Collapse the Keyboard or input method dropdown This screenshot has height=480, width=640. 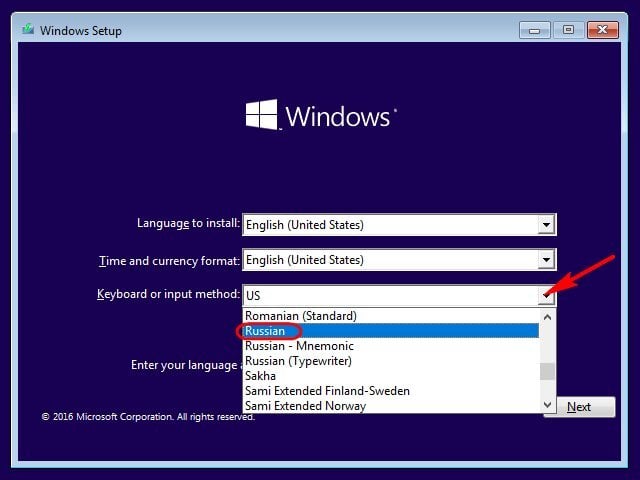[x=546, y=296]
